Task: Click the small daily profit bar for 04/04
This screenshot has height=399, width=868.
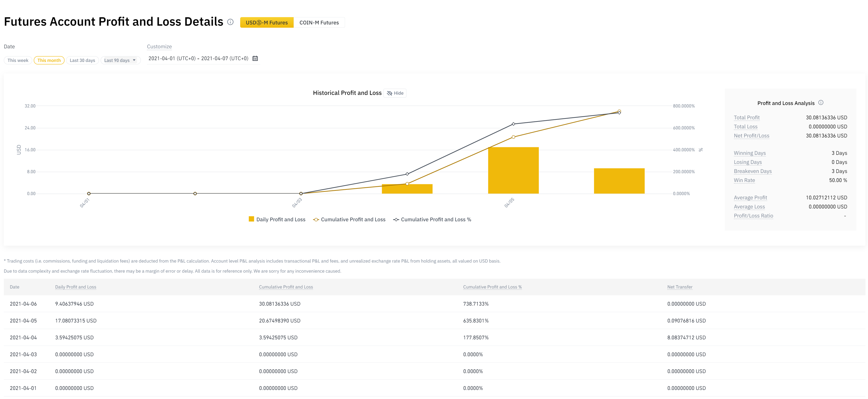Action: click(x=407, y=189)
